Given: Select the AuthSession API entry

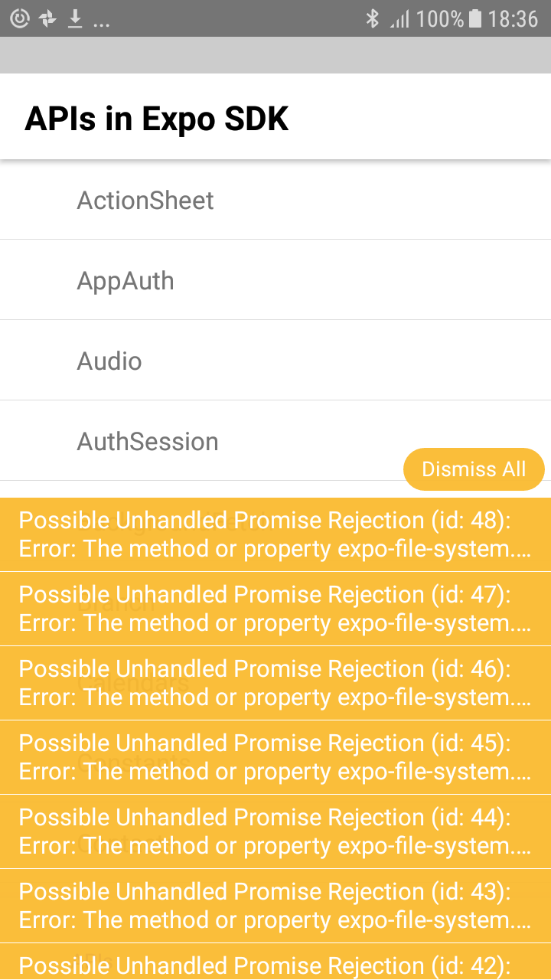Looking at the screenshot, I should pos(148,441).
